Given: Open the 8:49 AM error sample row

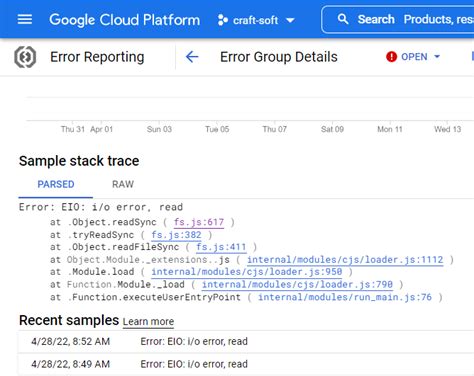Looking at the screenshot, I should point(246,364).
